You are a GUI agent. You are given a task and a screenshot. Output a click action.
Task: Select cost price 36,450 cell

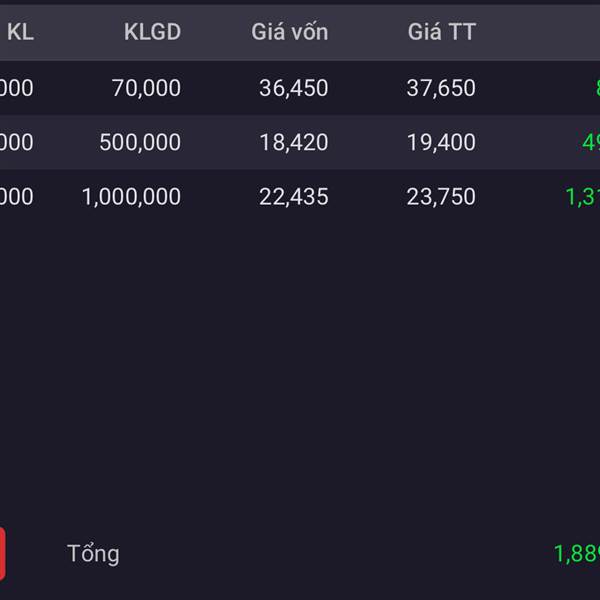coord(293,88)
